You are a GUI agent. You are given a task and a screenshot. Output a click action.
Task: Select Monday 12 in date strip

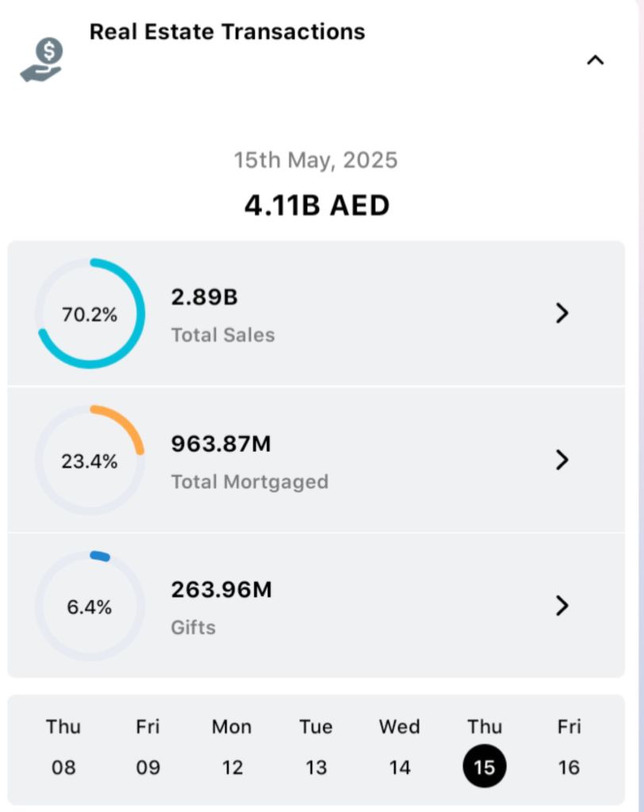click(x=232, y=748)
